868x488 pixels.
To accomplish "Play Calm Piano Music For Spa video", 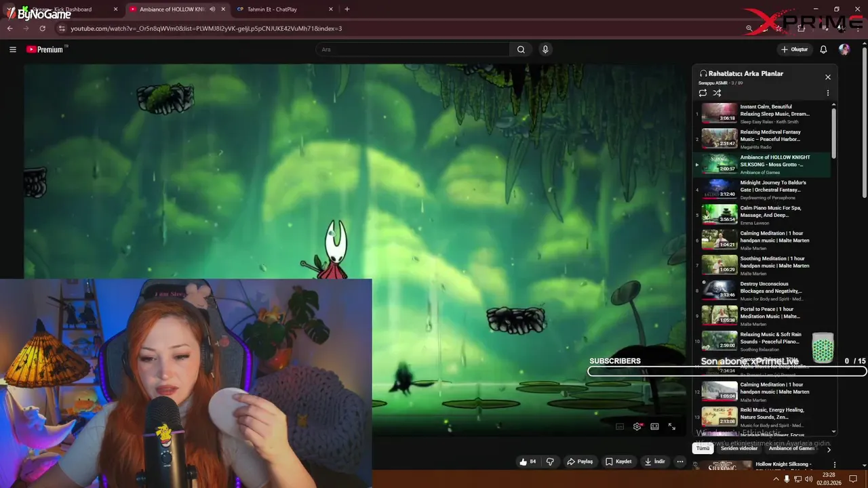I will click(x=762, y=215).
